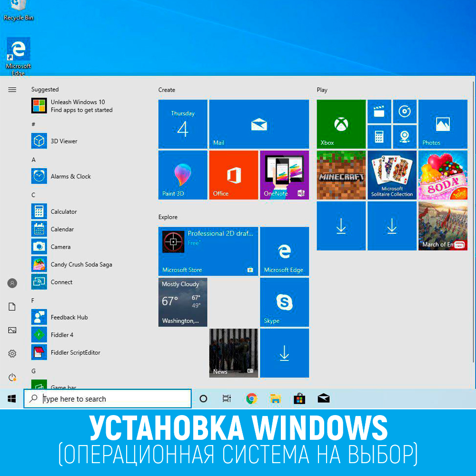Open the Maps small tile in Play
The height and width of the screenshot is (476, 476).
click(405, 137)
